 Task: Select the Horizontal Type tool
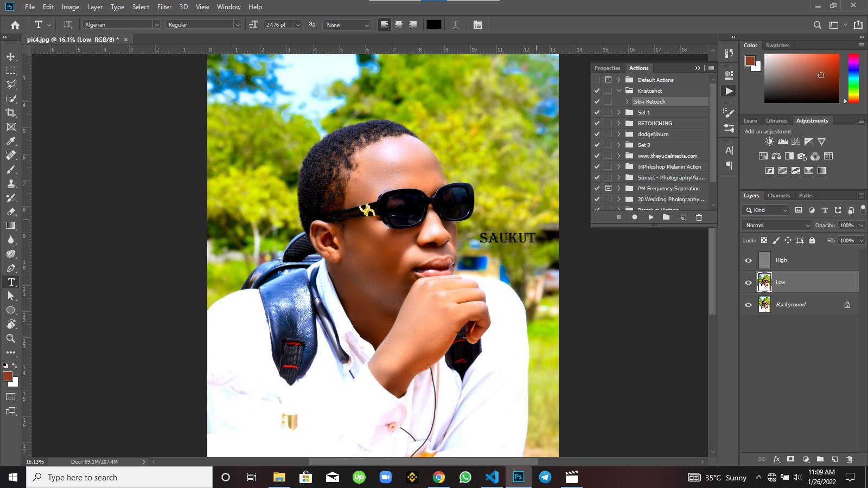pyautogui.click(x=11, y=282)
